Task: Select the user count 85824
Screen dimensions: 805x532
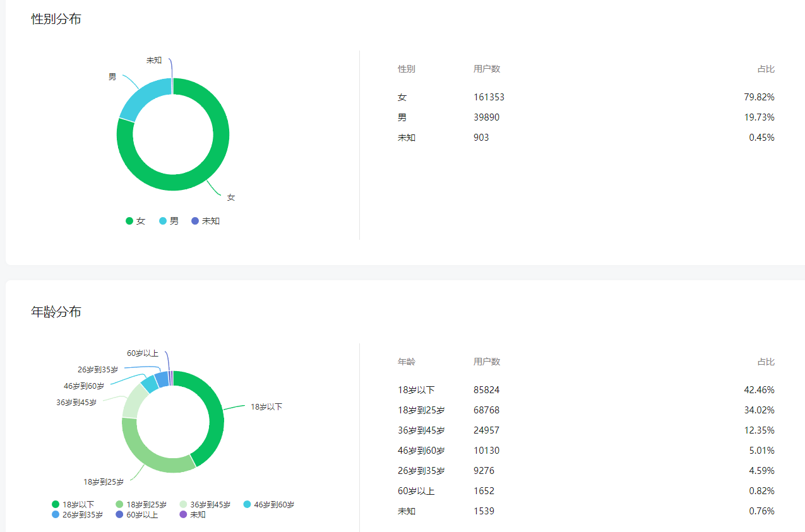Action: [486, 390]
